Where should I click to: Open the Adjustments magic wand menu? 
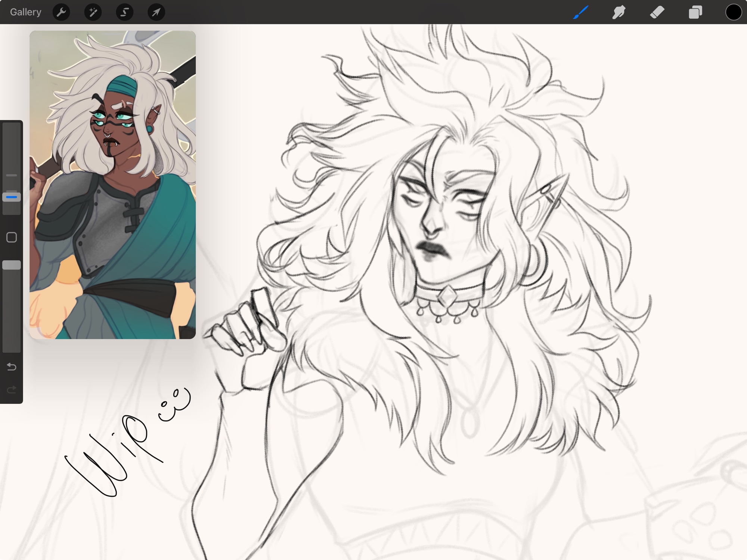tap(93, 12)
